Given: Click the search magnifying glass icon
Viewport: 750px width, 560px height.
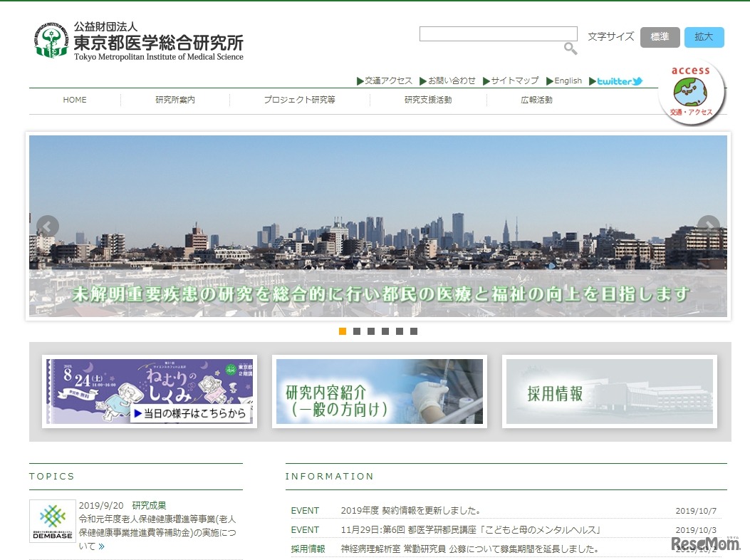Looking at the screenshot, I should [571, 49].
